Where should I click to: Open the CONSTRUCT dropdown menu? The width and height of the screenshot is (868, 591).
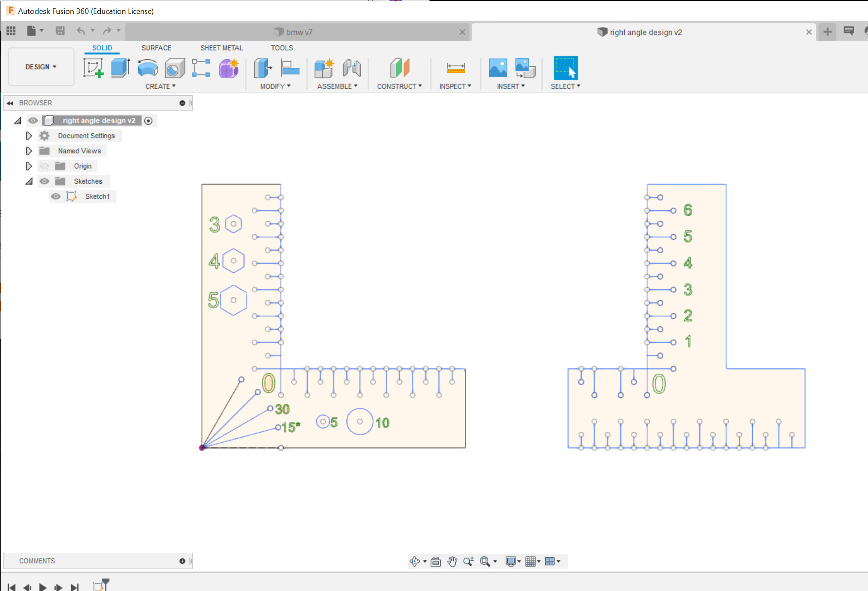click(399, 86)
